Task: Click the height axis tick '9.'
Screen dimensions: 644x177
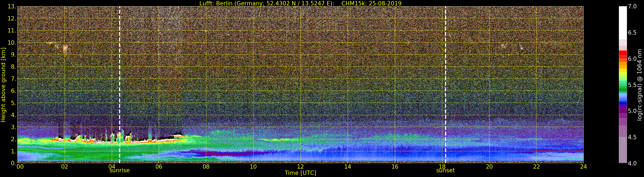Action: click(14, 55)
